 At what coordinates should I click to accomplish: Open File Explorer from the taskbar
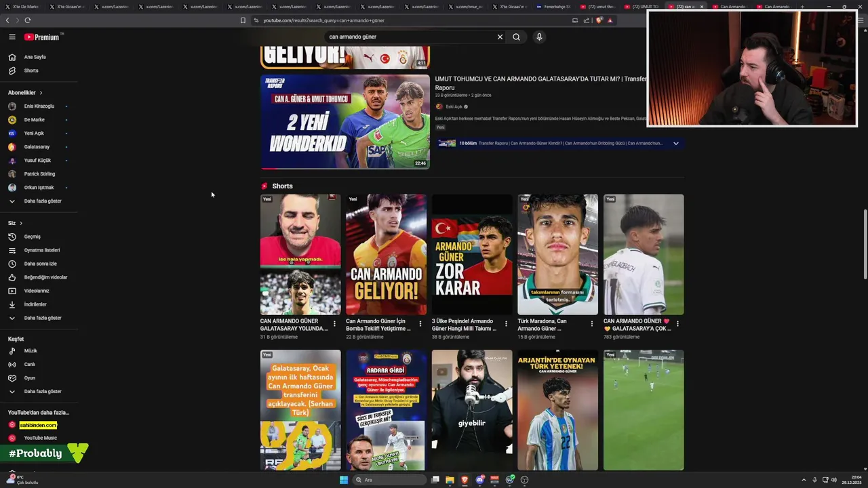[x=450, y=480]
